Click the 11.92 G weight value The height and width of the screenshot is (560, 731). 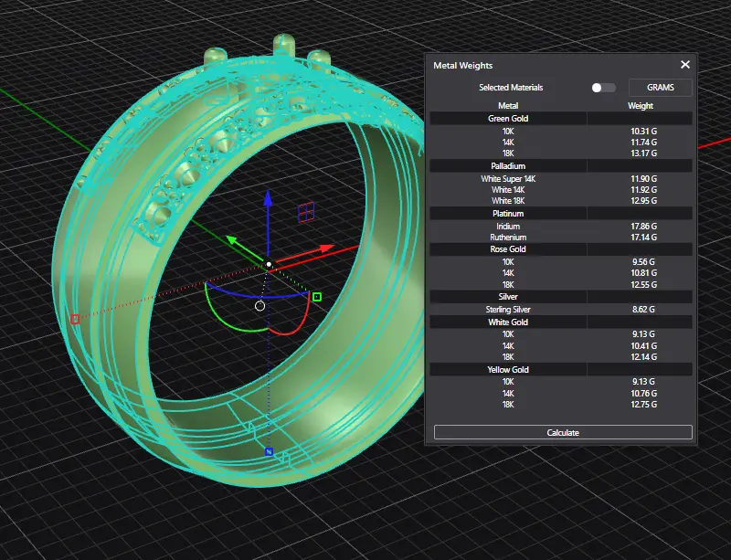643,190
